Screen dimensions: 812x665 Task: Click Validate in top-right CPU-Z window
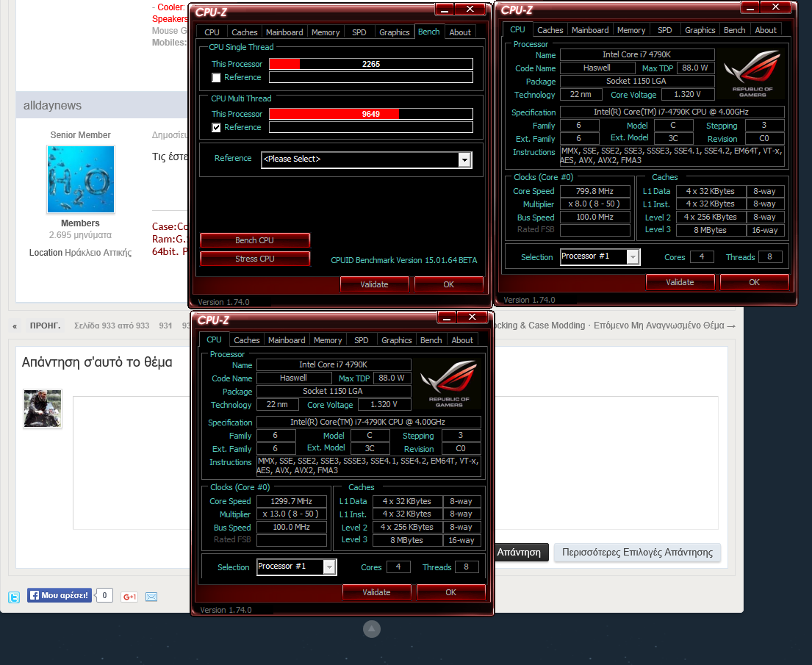pos(680,282)
